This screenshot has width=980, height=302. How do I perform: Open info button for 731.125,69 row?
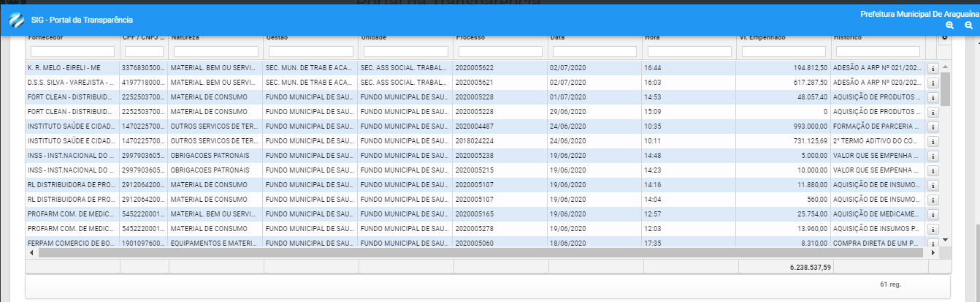[933, 141]
